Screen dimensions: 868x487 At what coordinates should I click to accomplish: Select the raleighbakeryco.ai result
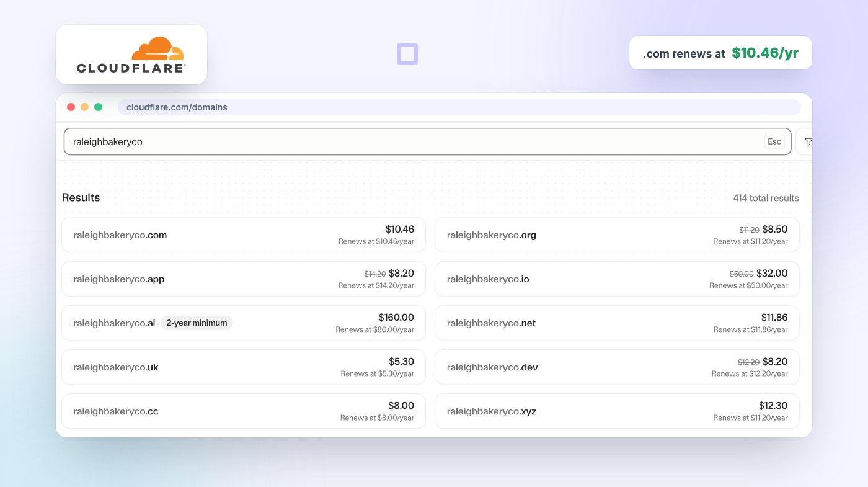[244, 323]
